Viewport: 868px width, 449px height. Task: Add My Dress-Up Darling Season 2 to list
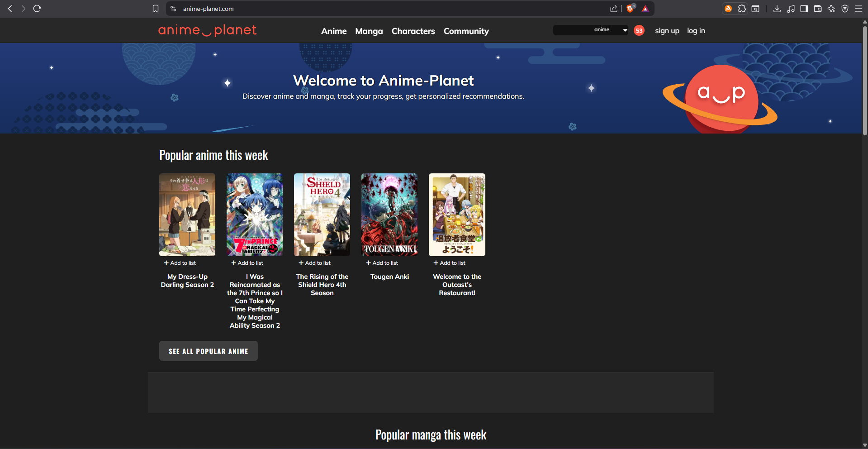click(180, 263)
